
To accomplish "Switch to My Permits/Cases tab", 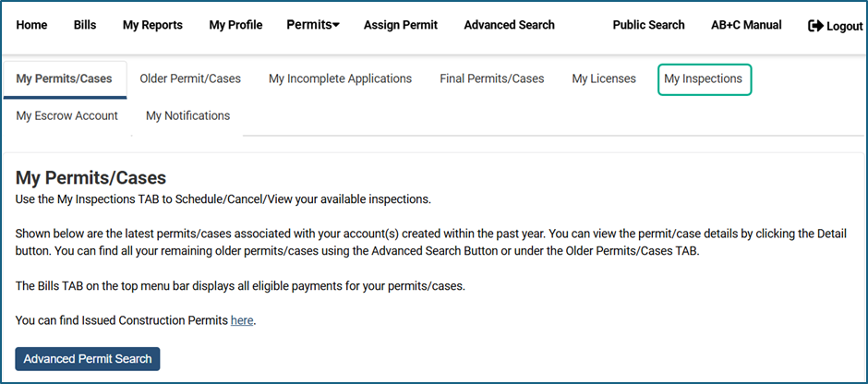I will tap(64, 78).
